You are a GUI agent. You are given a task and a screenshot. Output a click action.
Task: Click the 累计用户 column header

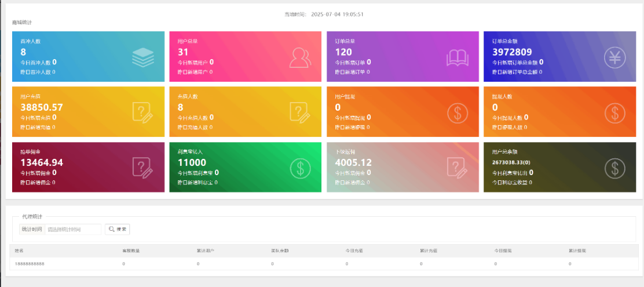click(206, 250)
